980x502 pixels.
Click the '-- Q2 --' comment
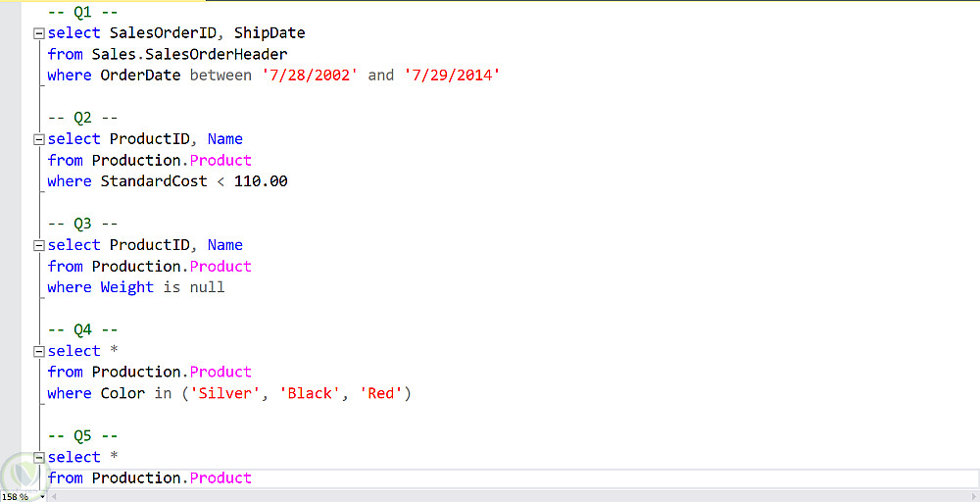point(82,118)
